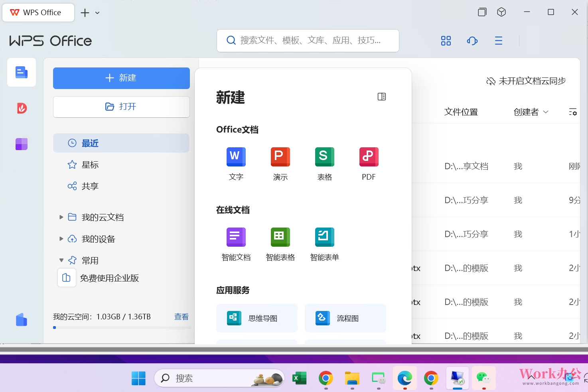Screen dimensions: 588x392
Task: Click the cube icon in title bar
Action: pyautogui.click(x=501, y=12)
